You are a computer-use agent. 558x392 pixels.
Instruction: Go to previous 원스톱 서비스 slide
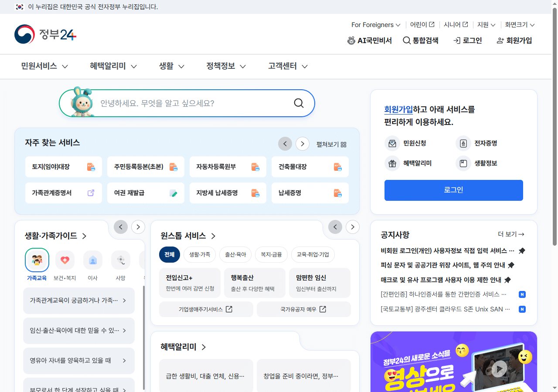[x=335, y=227]
